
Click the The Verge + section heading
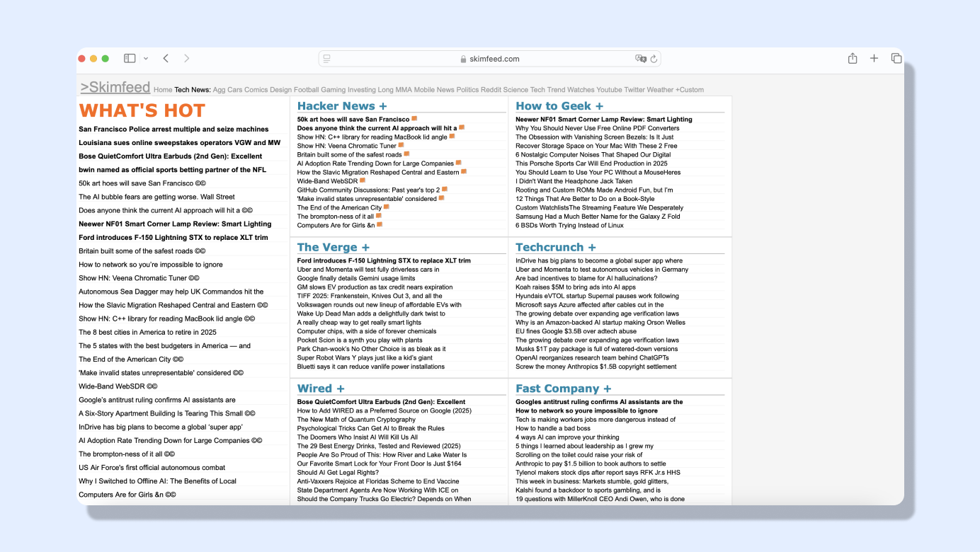[334, 248]
